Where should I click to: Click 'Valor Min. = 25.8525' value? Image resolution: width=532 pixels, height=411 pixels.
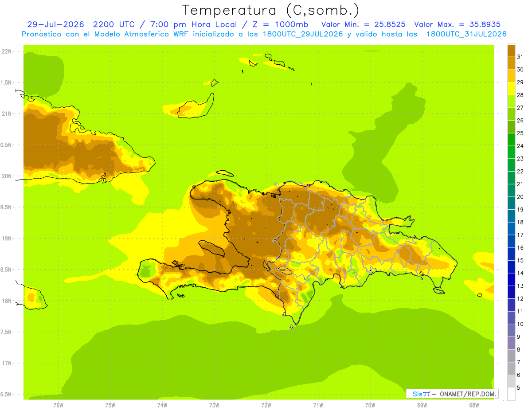[364, 24]
